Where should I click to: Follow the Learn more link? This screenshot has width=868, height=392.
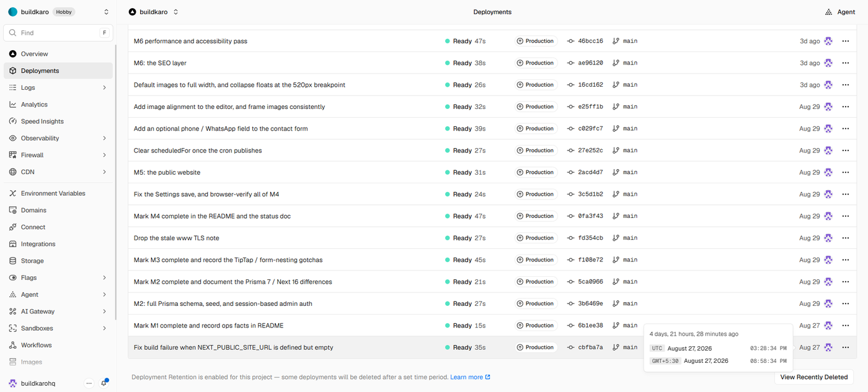point(470,377)
